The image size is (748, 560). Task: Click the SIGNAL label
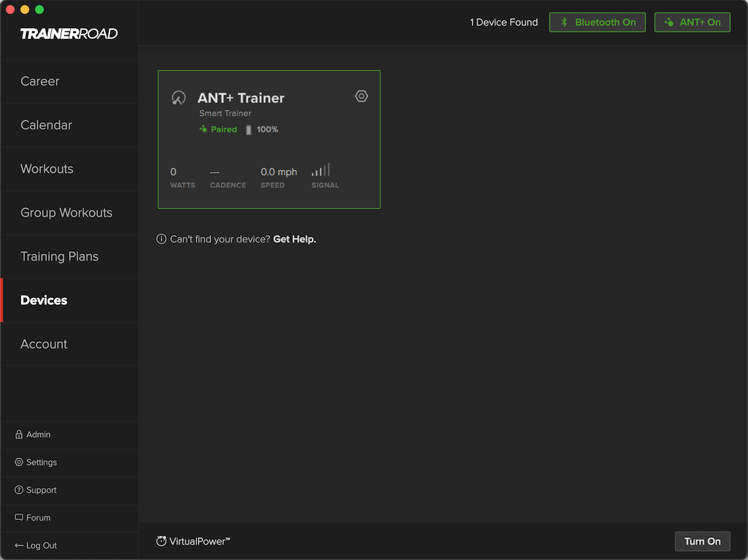[x=325, y=185]
